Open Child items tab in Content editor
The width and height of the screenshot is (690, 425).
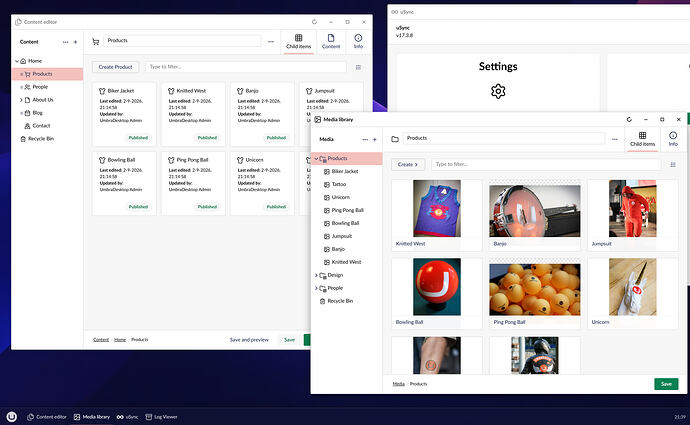[x=298, y=42]
